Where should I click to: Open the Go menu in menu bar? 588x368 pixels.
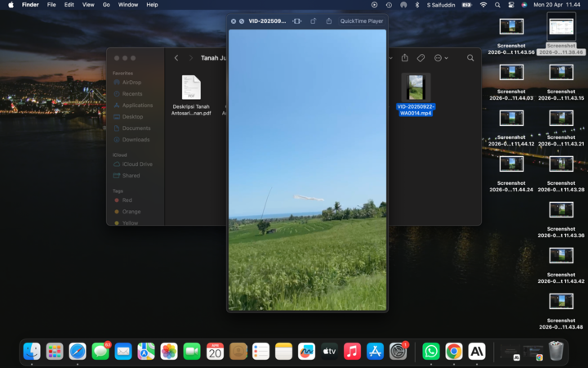pyautogui.click(x=106, y=5)
